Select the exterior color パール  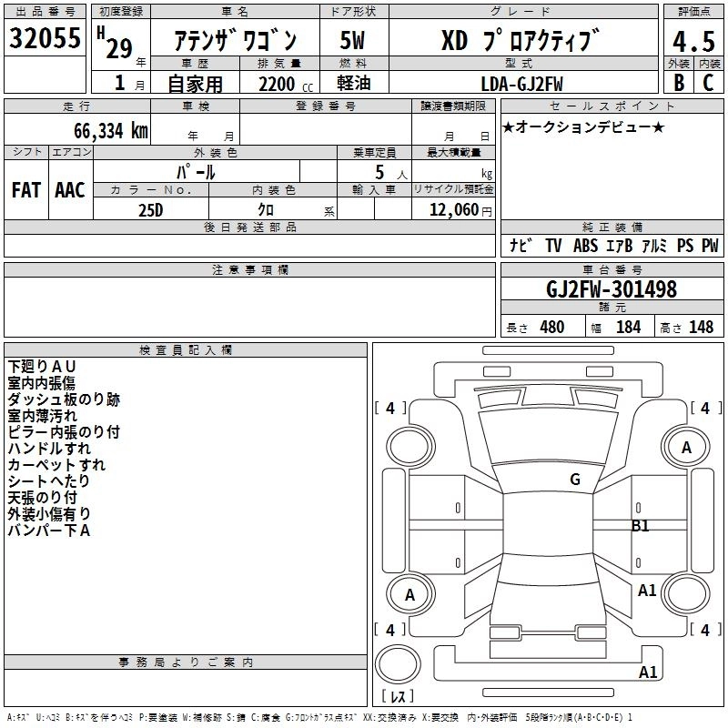coord(196,172)
